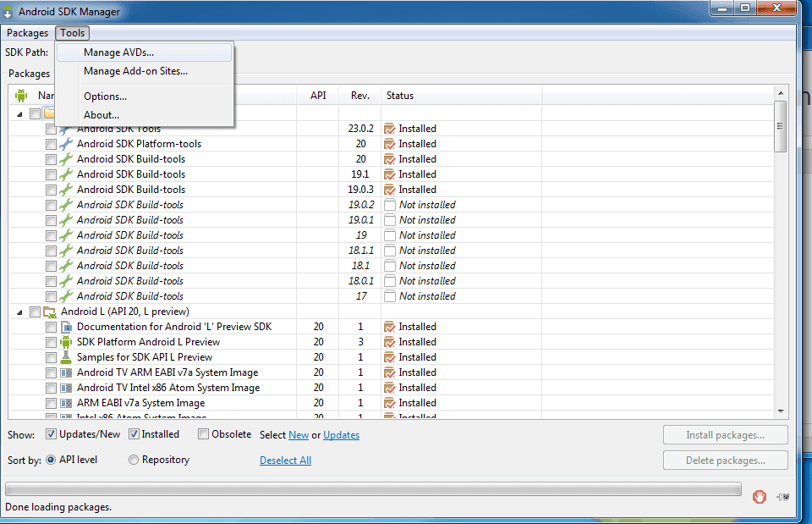Click revision 23.0.2 cell
Screen dimensions: 812x524
[360, 129]
